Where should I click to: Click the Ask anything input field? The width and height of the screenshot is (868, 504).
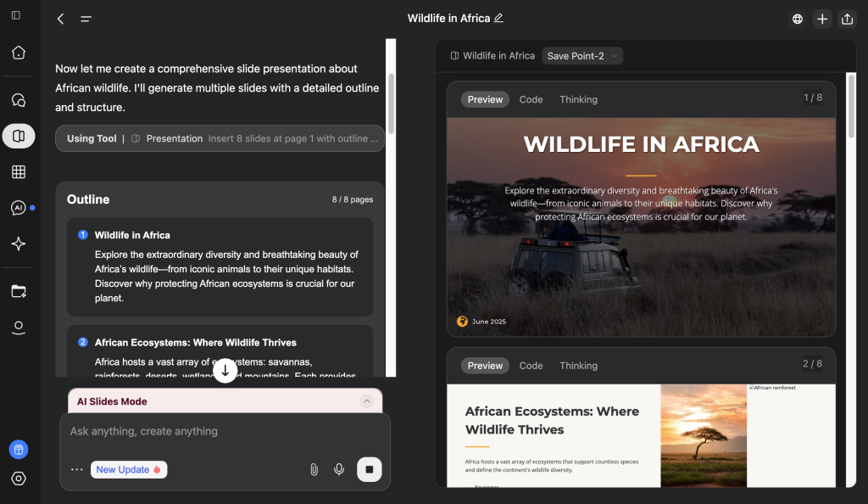pyautogui.click(x=225, y=431)
